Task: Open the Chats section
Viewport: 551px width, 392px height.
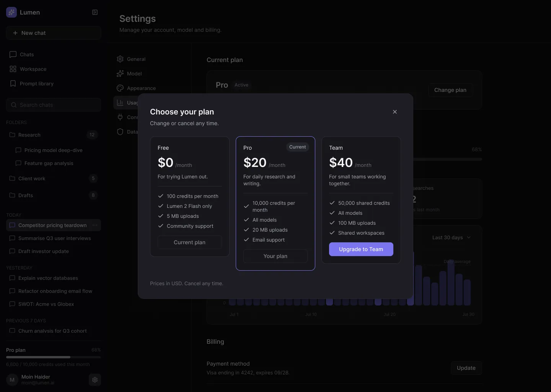Action: (x=54, y=54)
